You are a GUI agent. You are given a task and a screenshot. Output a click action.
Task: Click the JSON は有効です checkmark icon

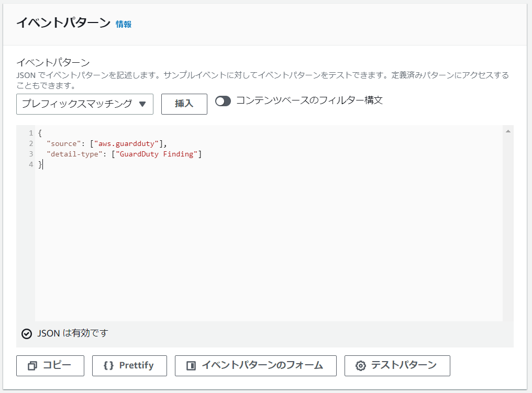27,334
